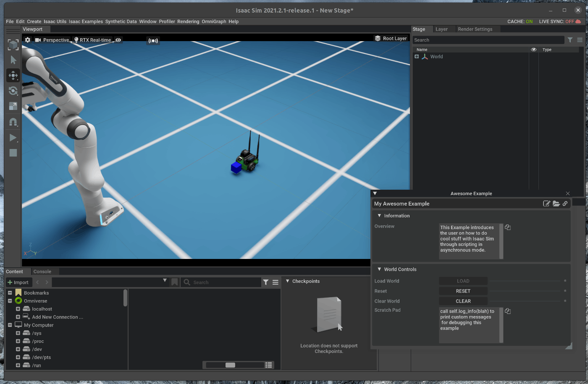The width and height of the screenshot is (588, 384).
Task: Toggle LIVE SYNC OFF status
Action: point(556,21)
